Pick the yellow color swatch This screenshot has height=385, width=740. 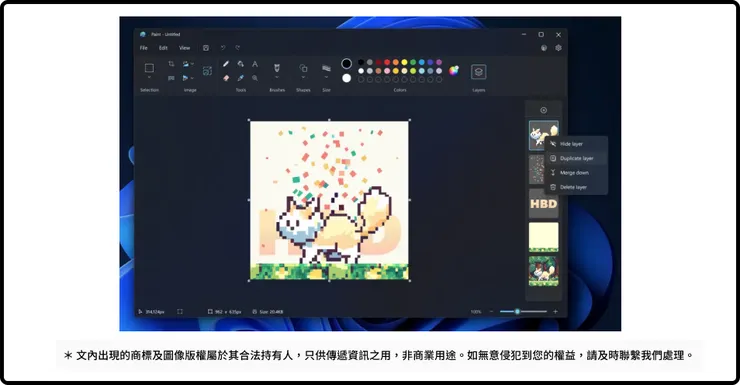point(404,62)
